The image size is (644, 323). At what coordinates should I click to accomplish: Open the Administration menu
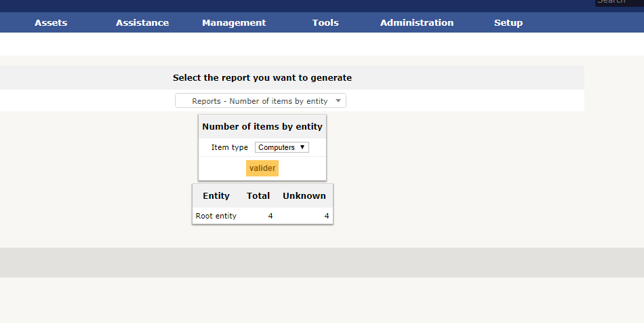(x=417, y=22)
